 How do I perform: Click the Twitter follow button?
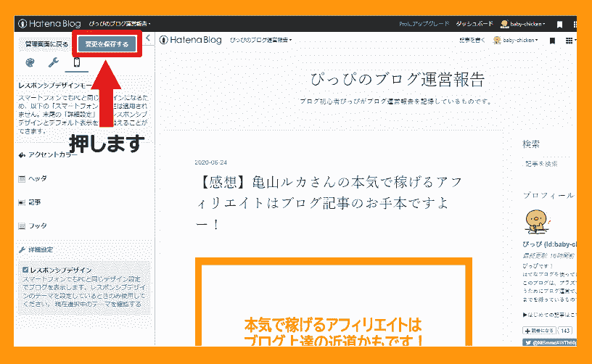click(x=550, y=342)
